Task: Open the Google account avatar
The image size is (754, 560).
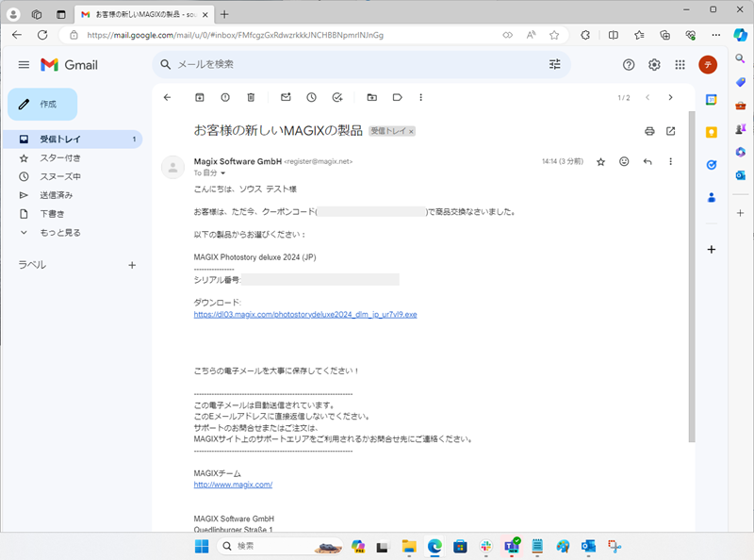Action: point(708,64)
